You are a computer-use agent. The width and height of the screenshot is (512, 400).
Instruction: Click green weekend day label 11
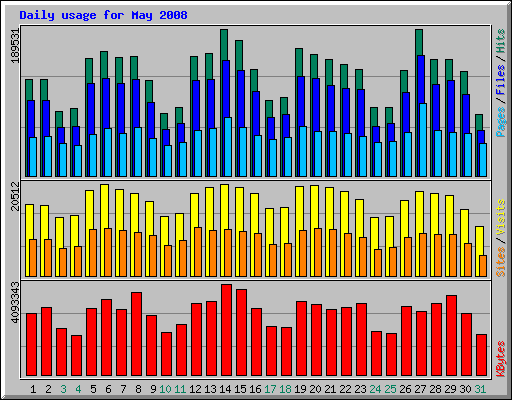(x=180, y=389)
